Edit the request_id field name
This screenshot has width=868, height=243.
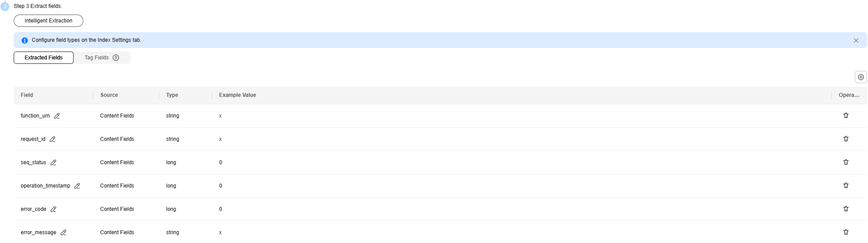tap(52, 139)
